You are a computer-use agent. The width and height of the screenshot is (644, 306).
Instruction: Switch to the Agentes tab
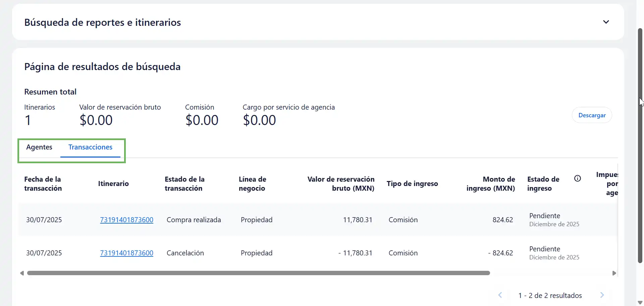click(x=39, y=147)
